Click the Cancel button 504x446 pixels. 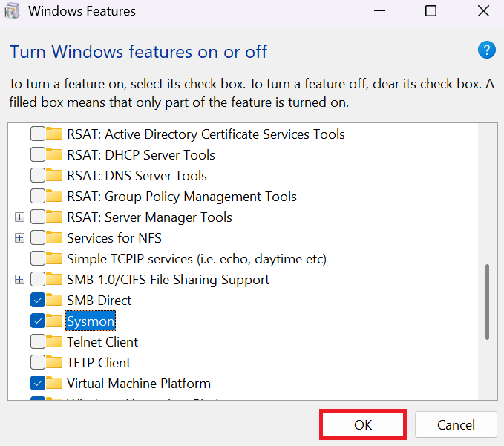(x=456, y=425)
